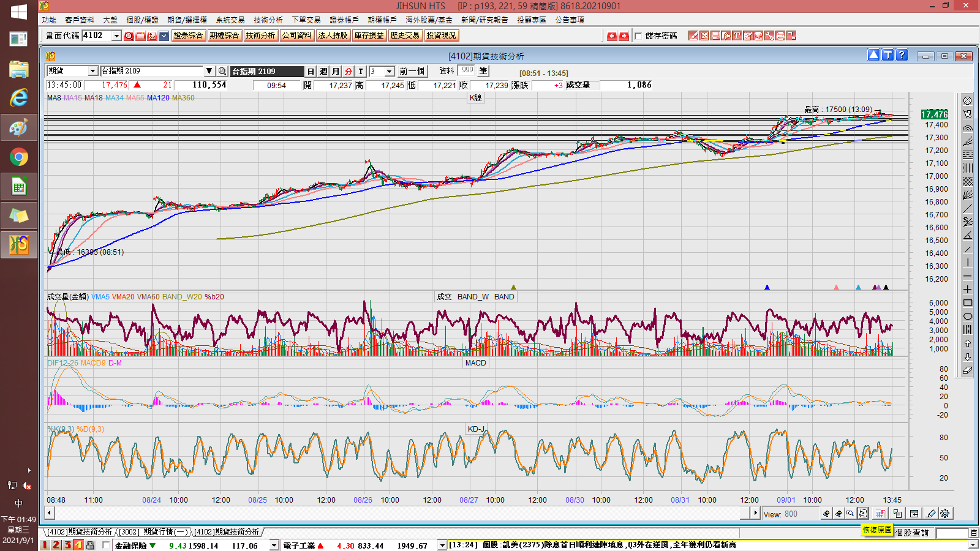Click the panel collapse icon beside copy icon
This screenshot has height=551, width=980.
click(x=914, y=513)
